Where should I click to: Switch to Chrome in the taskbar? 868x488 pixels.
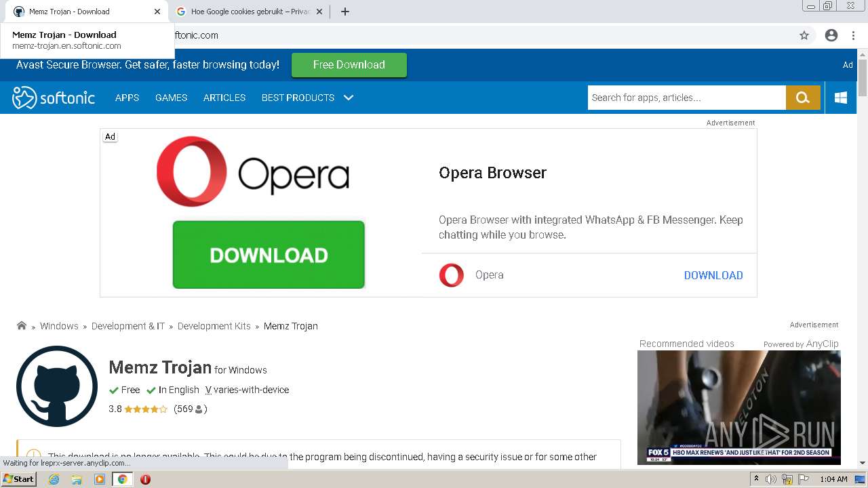(122, 479)
